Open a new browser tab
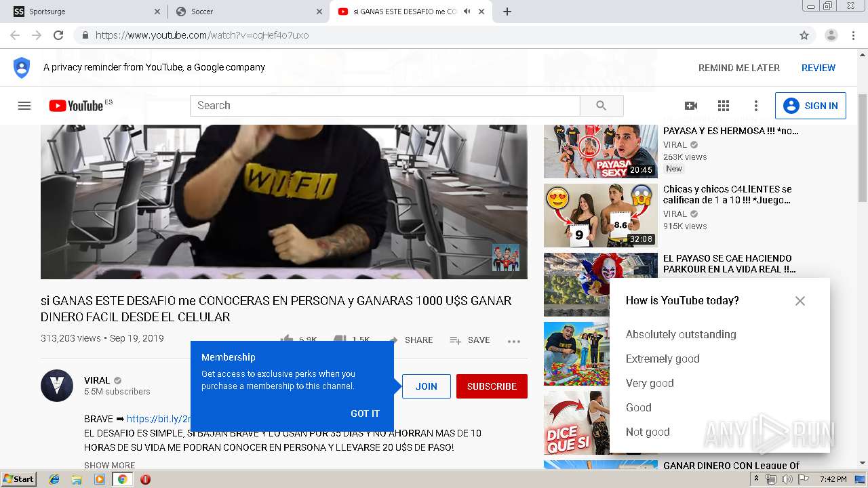The image size is (868, 488). pyautogui.click(x=507, y=12)
